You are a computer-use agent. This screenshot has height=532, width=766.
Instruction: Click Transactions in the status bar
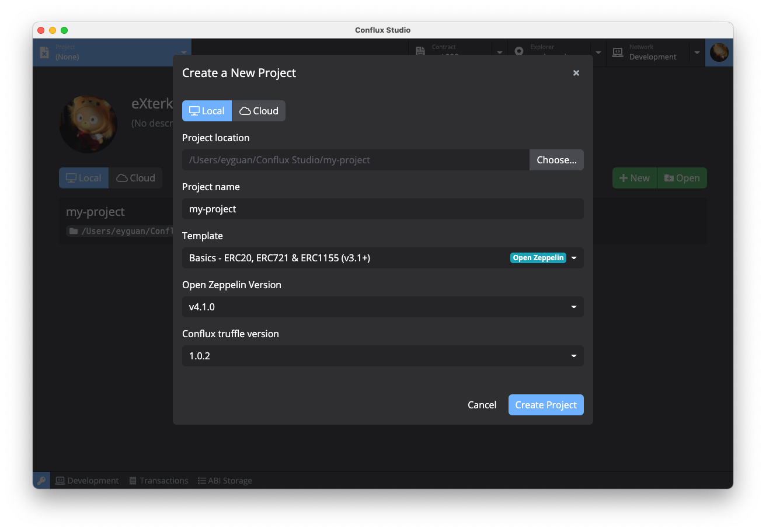[x=158, y=481]
